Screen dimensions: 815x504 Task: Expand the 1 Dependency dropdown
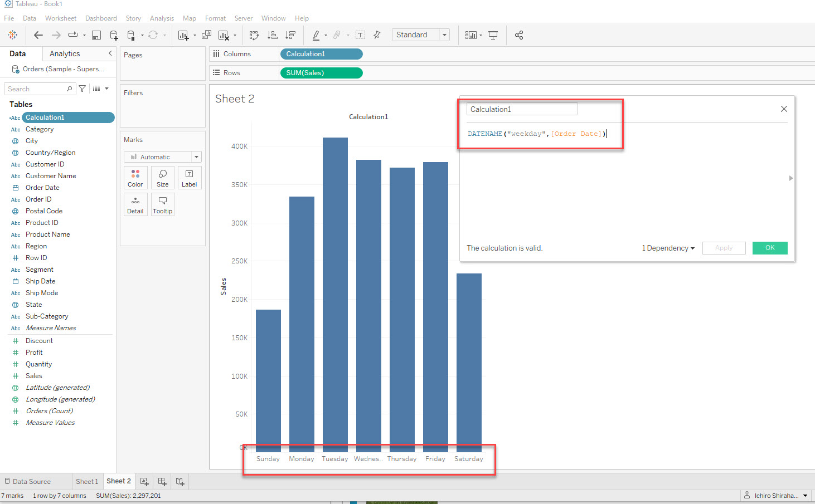(668, 248)
